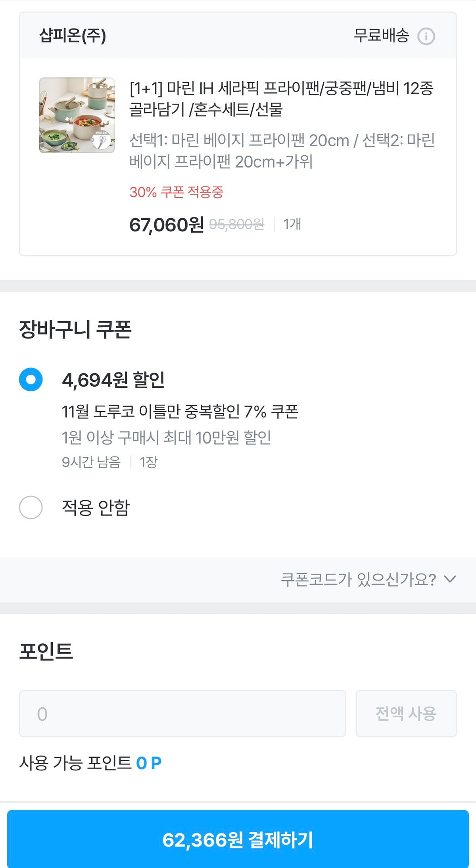Click the free shipping info icon
Image resolution: width=476 pixels, height=868 pixels.
426,37
